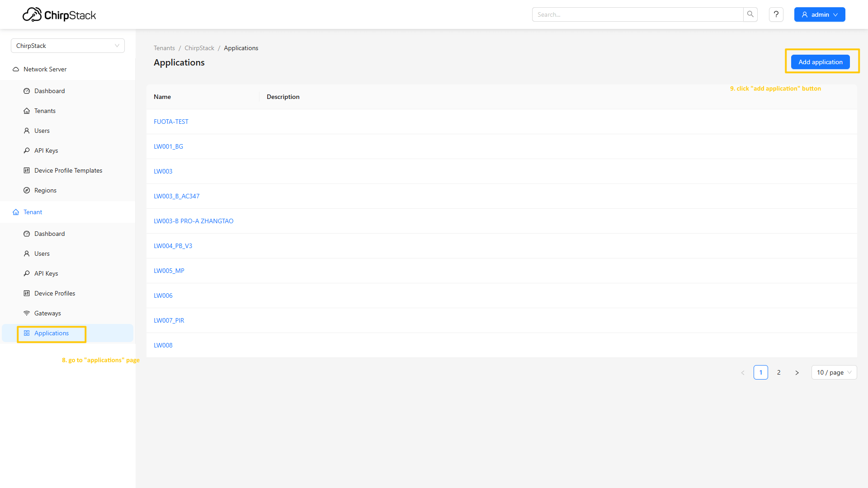Select Applications in the sidebar menu

point(52,333)
